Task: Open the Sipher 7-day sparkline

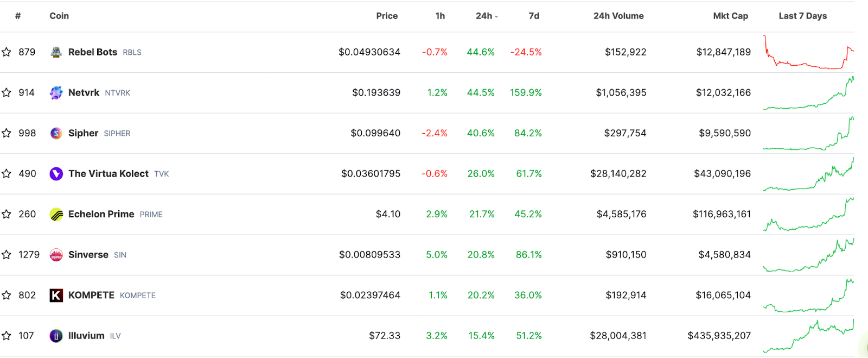Action: (x=808, y=133)
